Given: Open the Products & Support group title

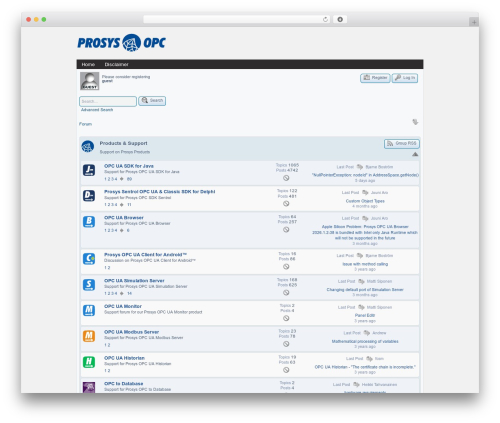Looking at the screenshot, I should point(123,143).
